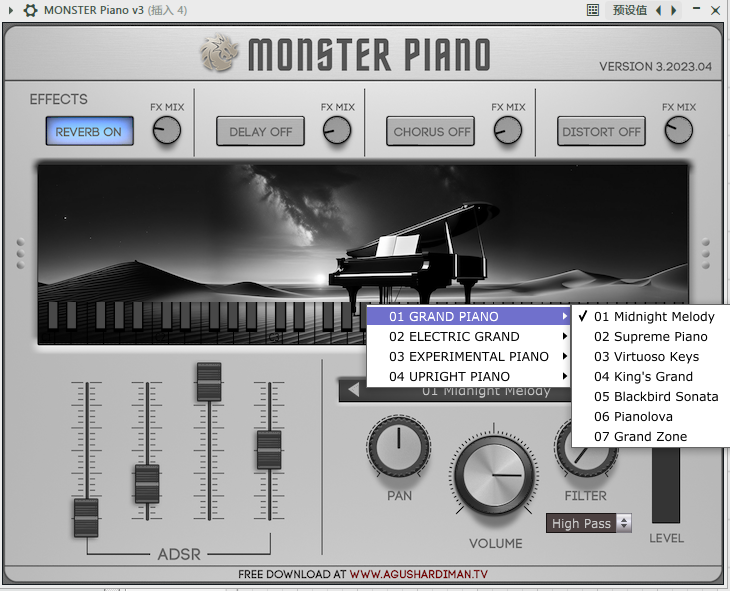730x591 pixels.
Task: Collapse the plugin title bar arrow
Action: click(x=10, y=10)
